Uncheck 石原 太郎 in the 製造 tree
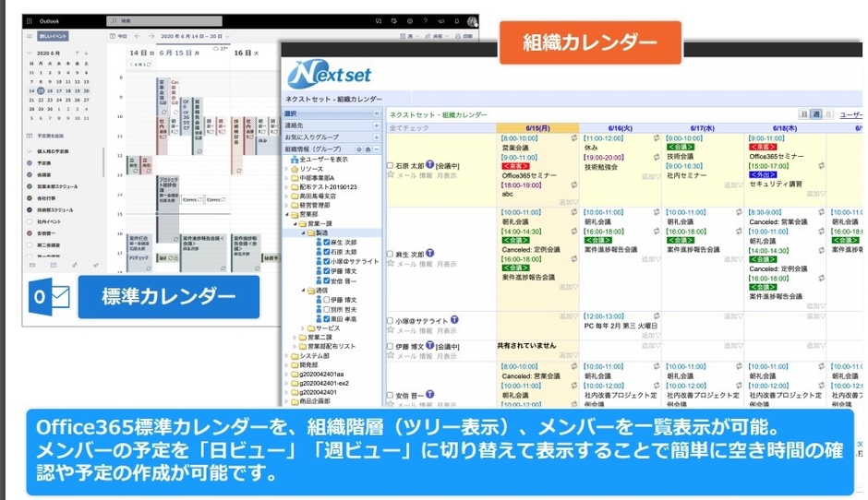The height and width of the screenshot is (500, 868). (x=327, y=252)
